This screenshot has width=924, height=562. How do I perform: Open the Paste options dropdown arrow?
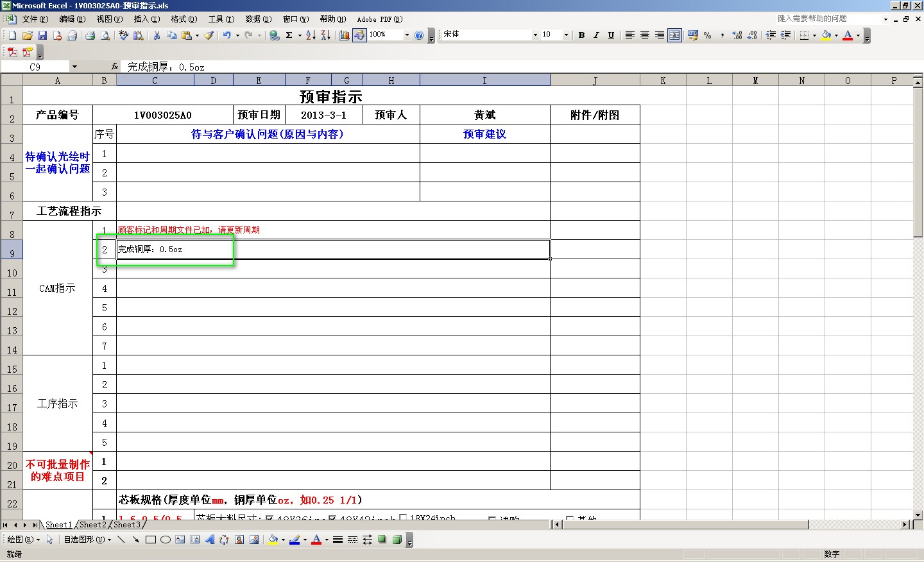click(197, 35)
